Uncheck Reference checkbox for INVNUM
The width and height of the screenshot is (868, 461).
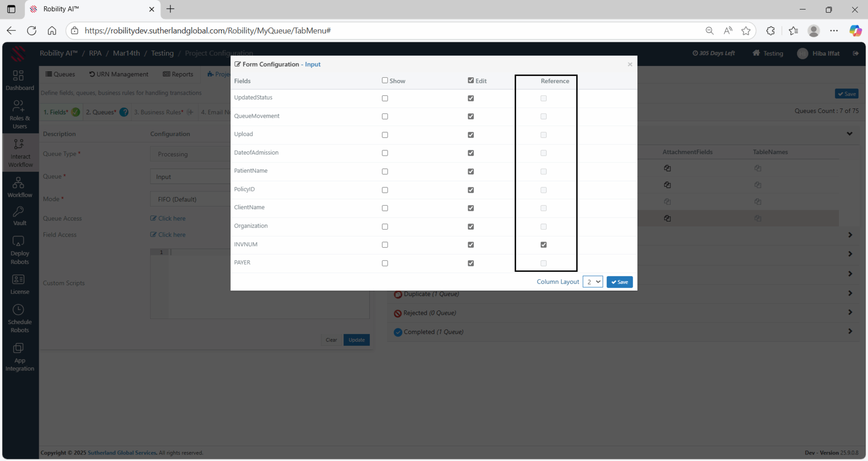pos(544,245)
